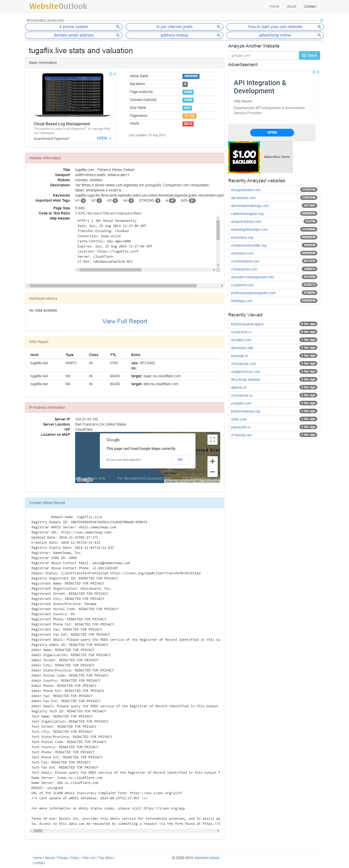Image resolution: width=349 pixels, height=868 pixels.
Task: Click OPEN on Papertrail ad
Action: pyautogui.click(x=104, y=139)
